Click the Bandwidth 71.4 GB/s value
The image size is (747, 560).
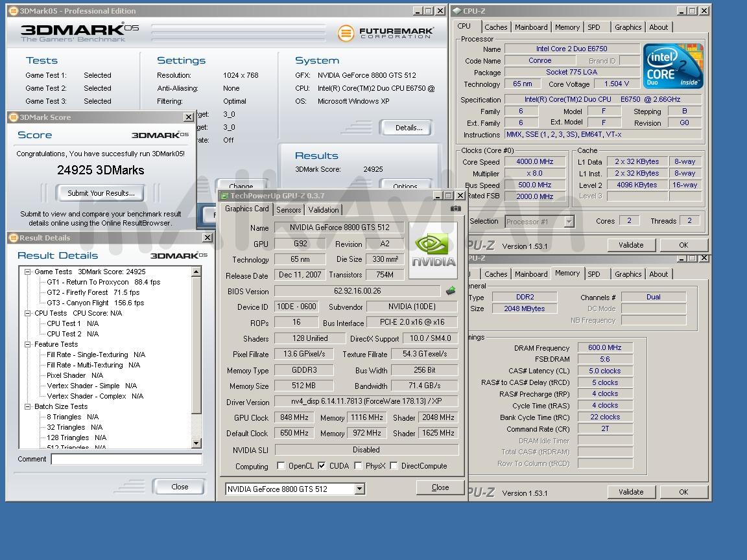click(x=424, y=385)
